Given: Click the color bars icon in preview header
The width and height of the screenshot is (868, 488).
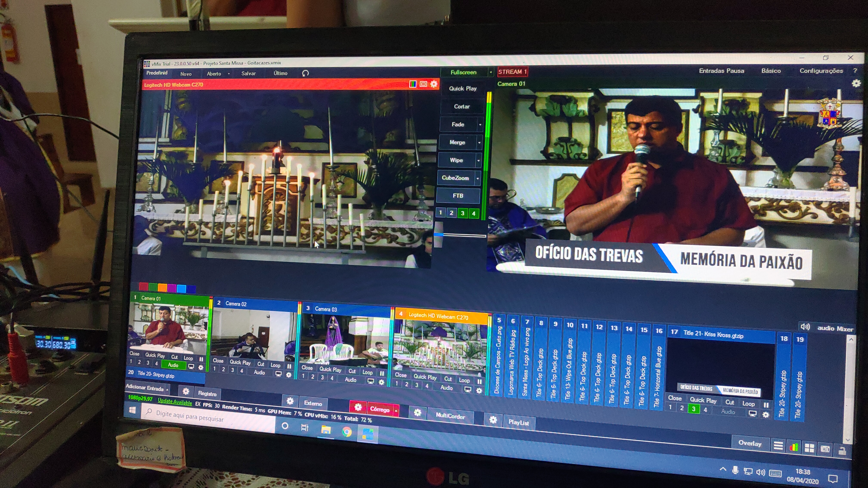Looking at the screenshot, I should point(413,84).
